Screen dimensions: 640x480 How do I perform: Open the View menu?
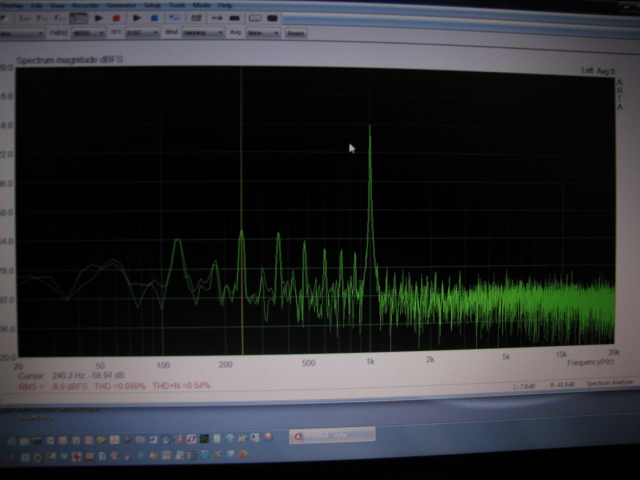(58, 5)
